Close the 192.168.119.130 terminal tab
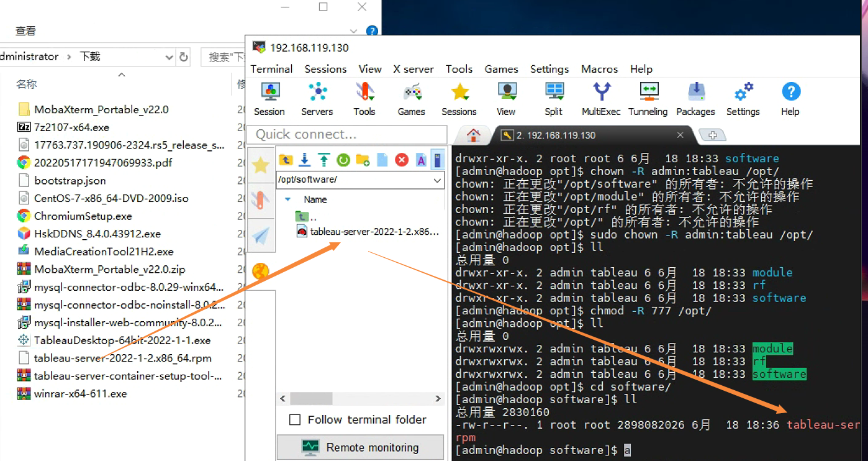 [680, 135]
